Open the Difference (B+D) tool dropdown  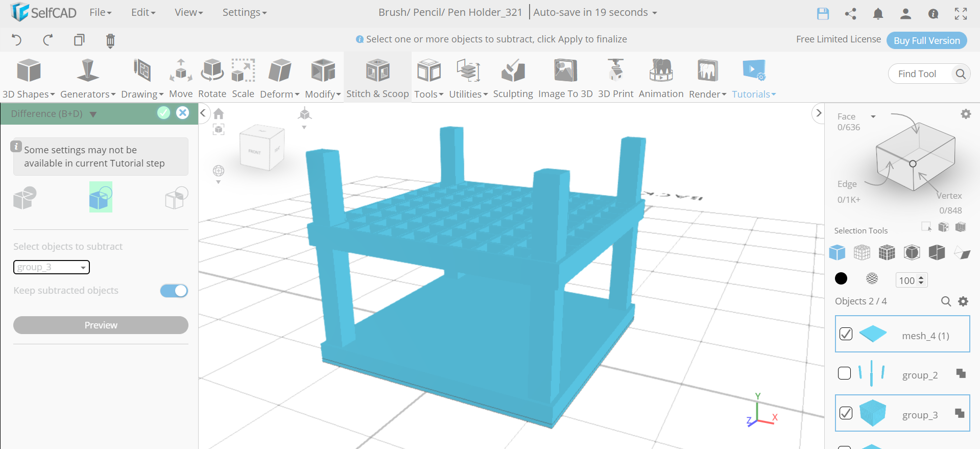(93, 114)
